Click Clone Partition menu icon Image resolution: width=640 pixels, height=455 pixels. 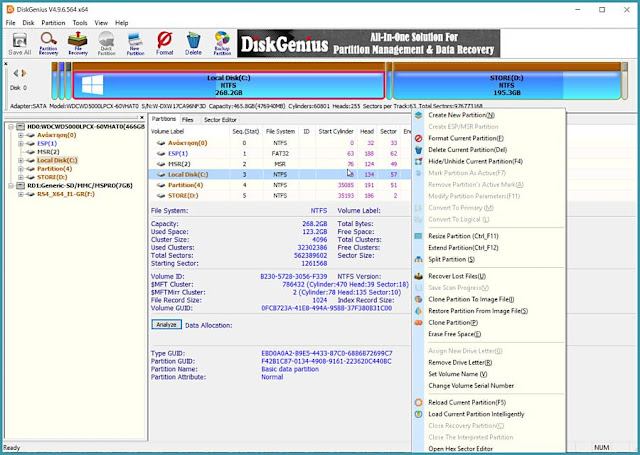[418, 322]
